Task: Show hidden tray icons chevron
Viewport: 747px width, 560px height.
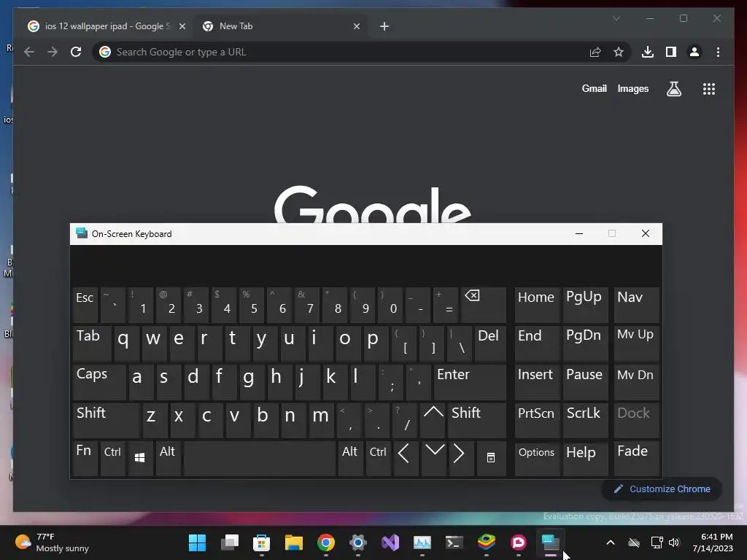Action: [x=611, y=542]
